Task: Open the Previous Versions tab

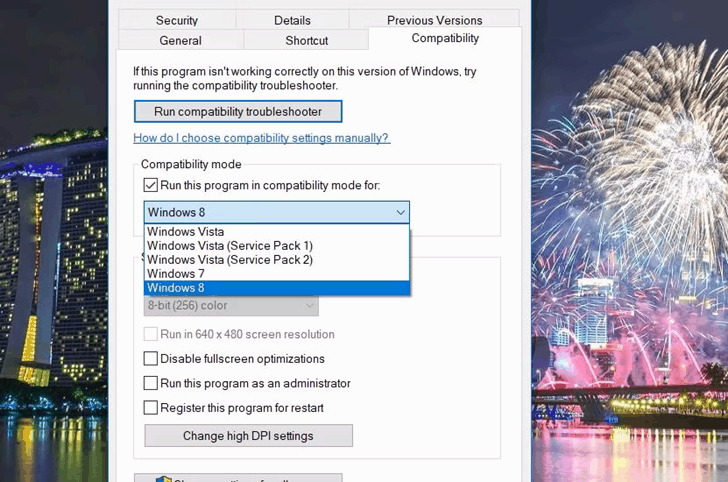Action: (x=434, y=20)
